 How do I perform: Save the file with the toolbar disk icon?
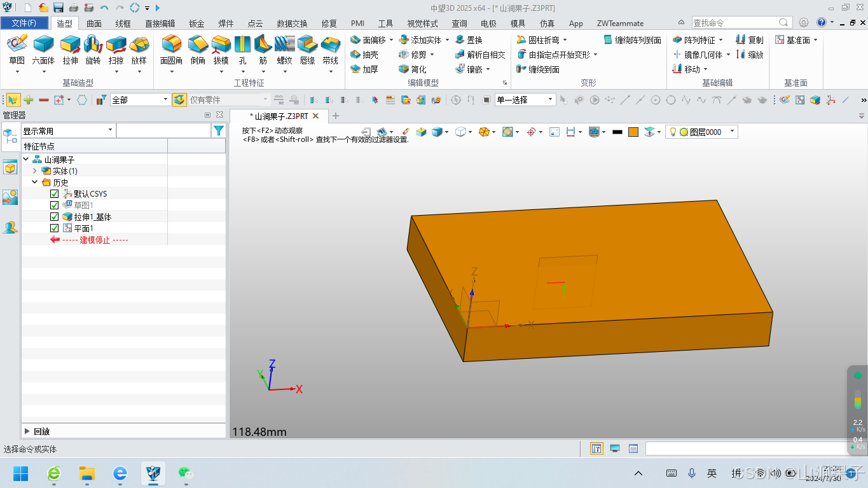(58, 8)
